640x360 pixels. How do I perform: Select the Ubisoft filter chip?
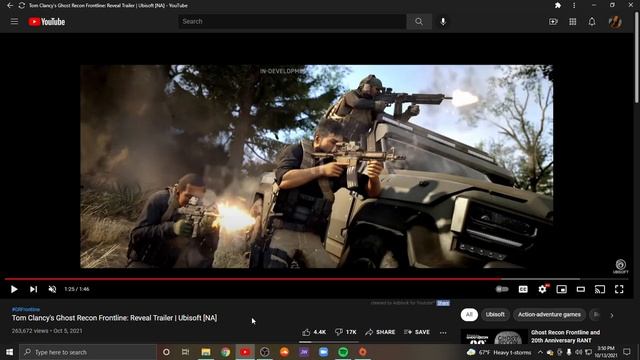tap(495, 315)
